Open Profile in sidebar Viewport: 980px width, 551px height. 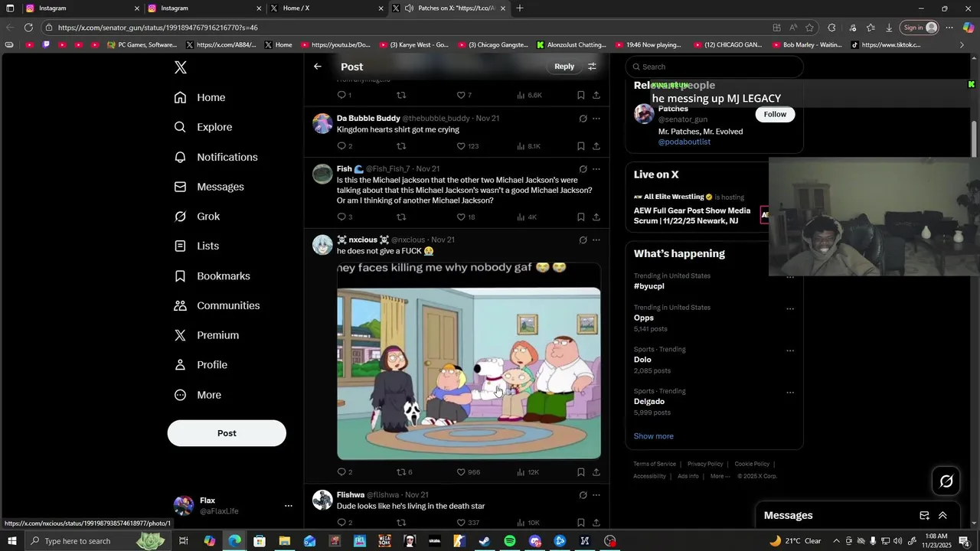(201, 365)
